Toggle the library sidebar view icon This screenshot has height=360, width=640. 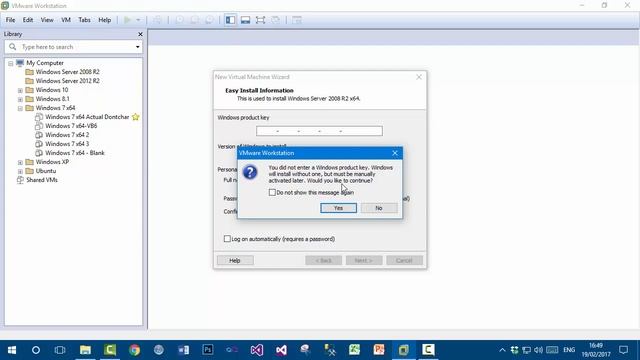coord(230,20)
